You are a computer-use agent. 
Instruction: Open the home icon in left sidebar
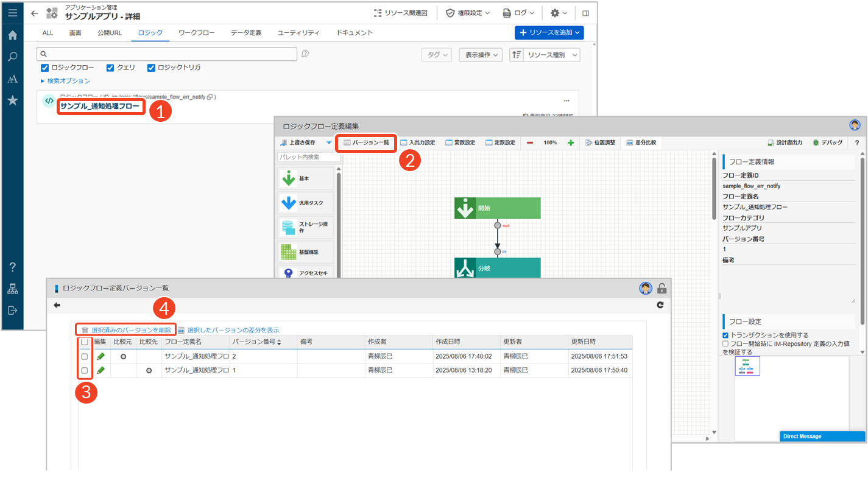[12, 35]
